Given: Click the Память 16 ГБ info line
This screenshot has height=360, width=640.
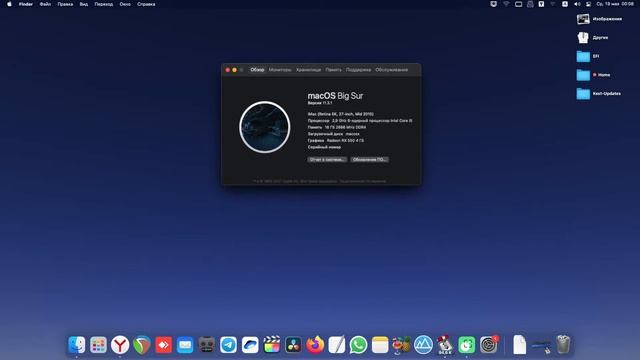Looking at the screenshot, I should [337, 127].
